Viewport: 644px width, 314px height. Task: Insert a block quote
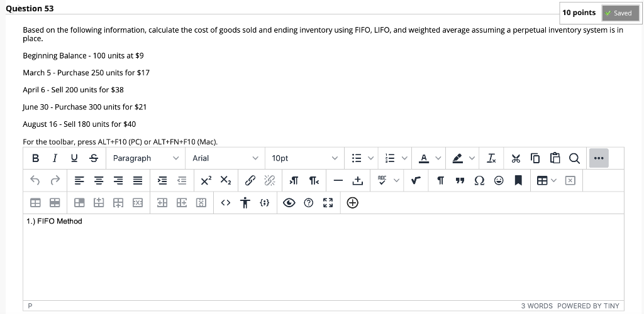click(x=460, y=180)
